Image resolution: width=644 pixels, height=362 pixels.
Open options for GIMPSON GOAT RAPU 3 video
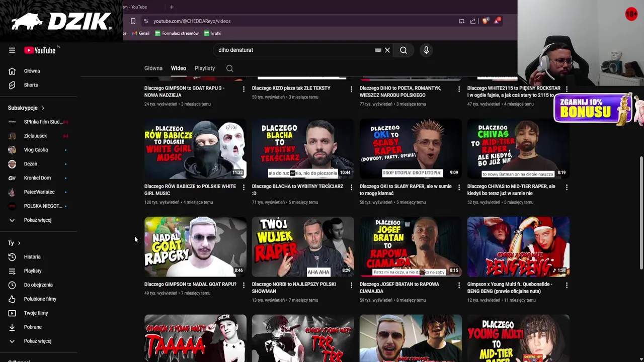click(x=244, y=89)
